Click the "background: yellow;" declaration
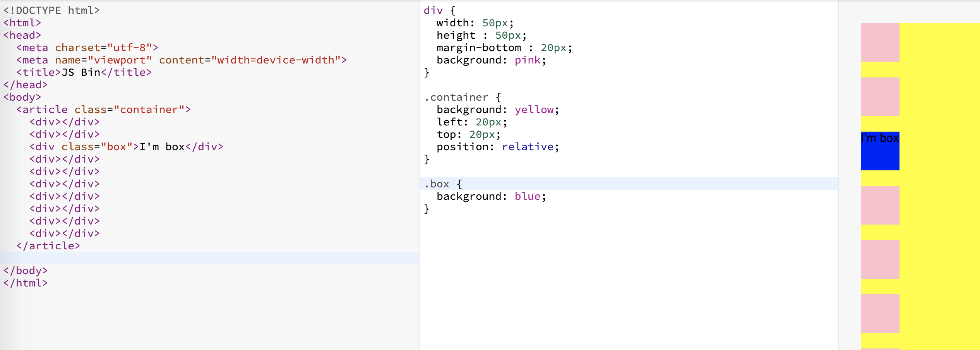The height and width of the screenshot is (350, 980). [x=498, y=110]
